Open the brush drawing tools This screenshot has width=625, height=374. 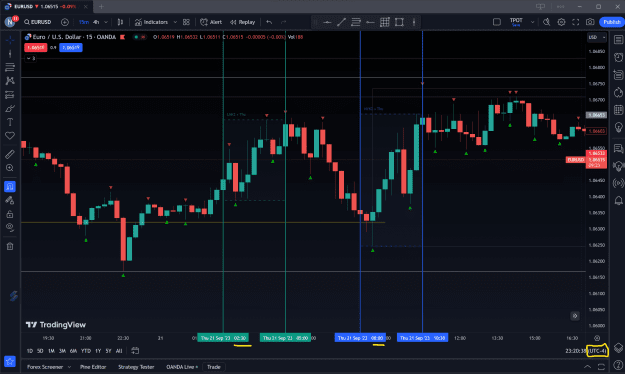10,108
